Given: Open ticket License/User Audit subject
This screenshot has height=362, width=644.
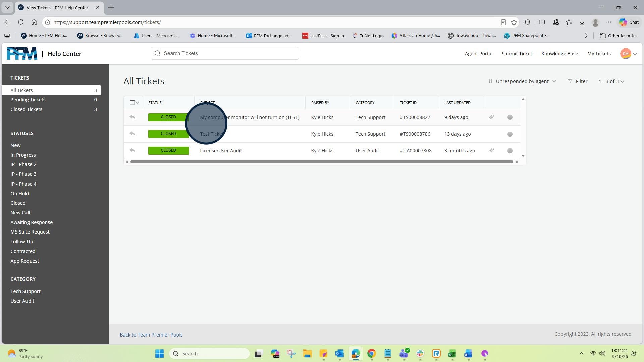Looking at the screenshot, I should pyautogui.click(x=221, y=151).
